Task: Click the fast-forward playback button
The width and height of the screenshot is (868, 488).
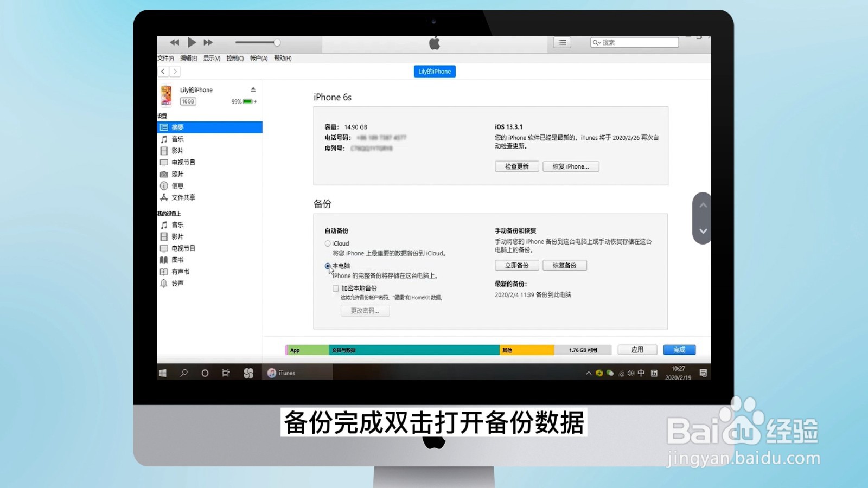Action: [208, 42]
